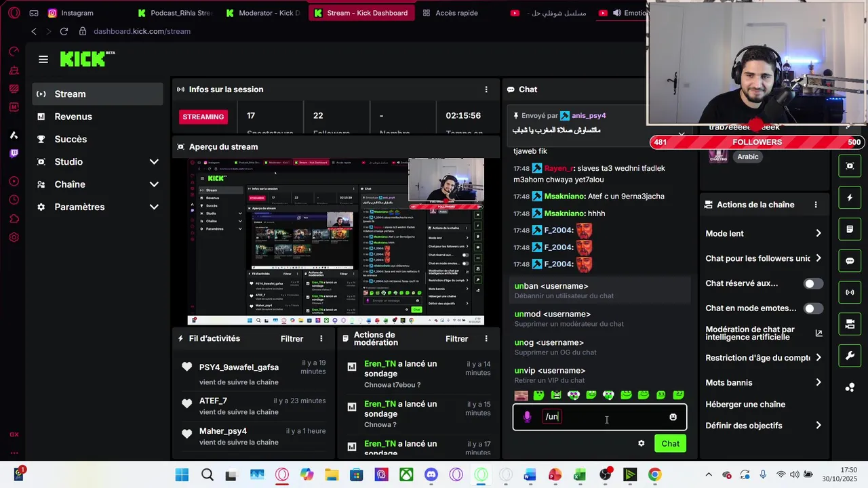Click the purple microphone icon in chat input

click(527, 417)
